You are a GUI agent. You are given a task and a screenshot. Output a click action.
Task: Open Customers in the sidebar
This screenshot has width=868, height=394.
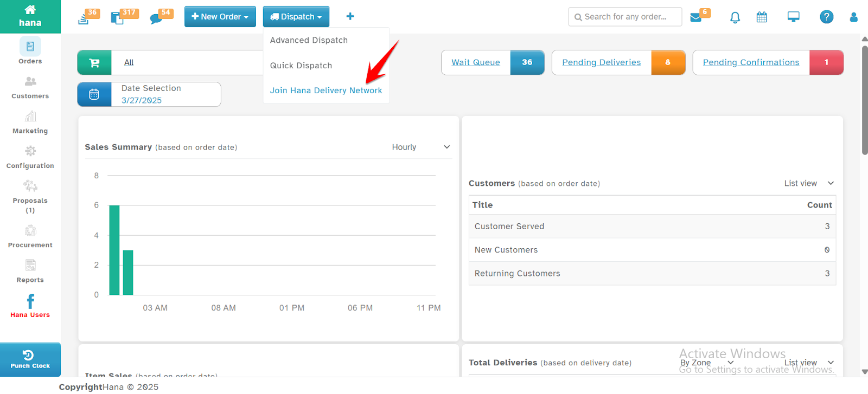(x=30, y=88)
